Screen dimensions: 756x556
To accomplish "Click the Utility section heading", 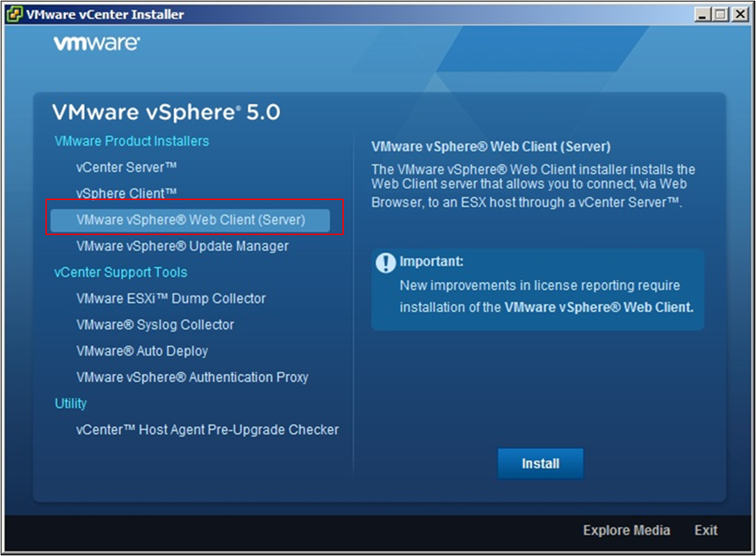I will click(x=71, y=403).
